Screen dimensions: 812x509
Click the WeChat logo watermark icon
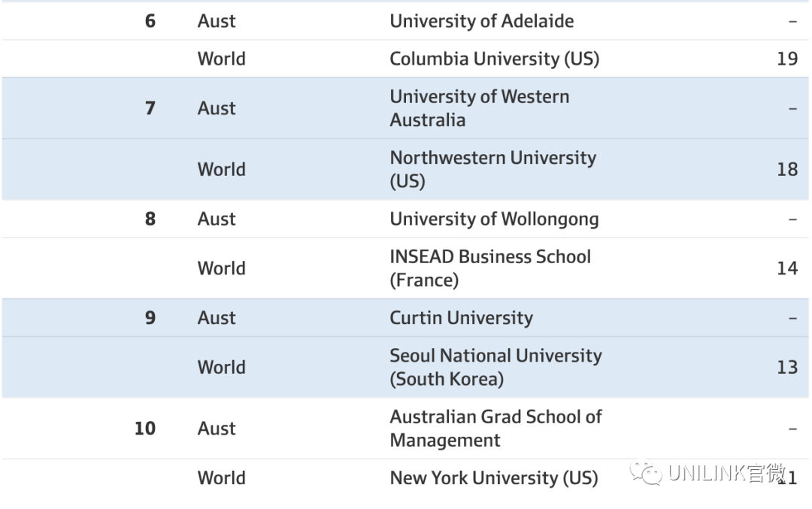[x=646, y=473]
